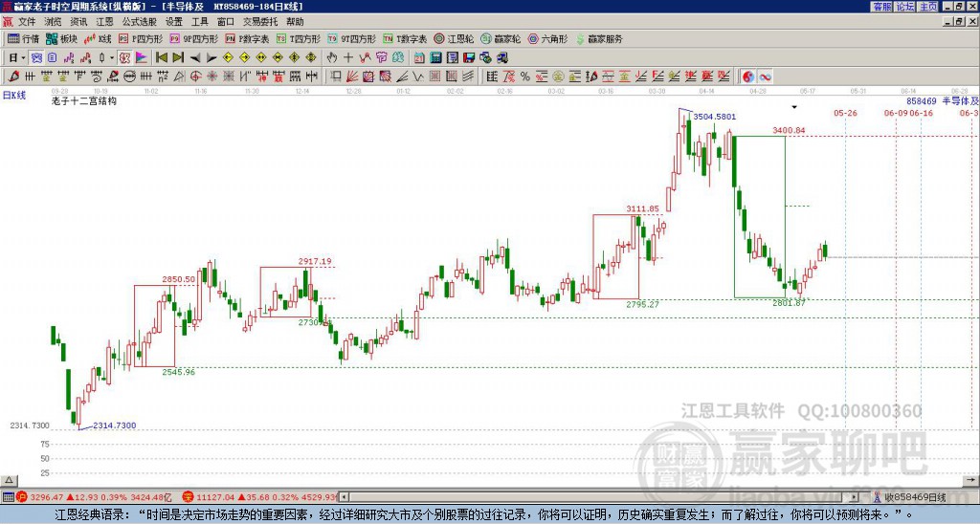The width and height of the screenshot is (980, 524).
Task: Expand the candlestick style dropdown arrow
Action: pos(112,58)
